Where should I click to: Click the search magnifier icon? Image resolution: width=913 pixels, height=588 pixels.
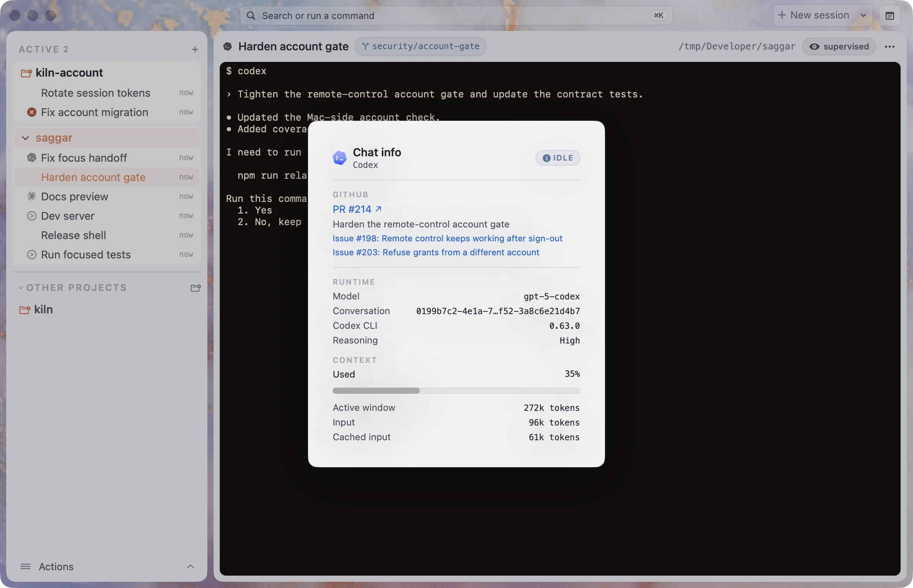click(x=251, y=15)
